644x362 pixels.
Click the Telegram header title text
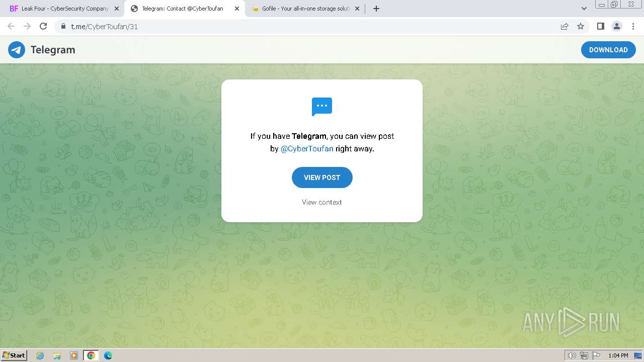point(53,50)
